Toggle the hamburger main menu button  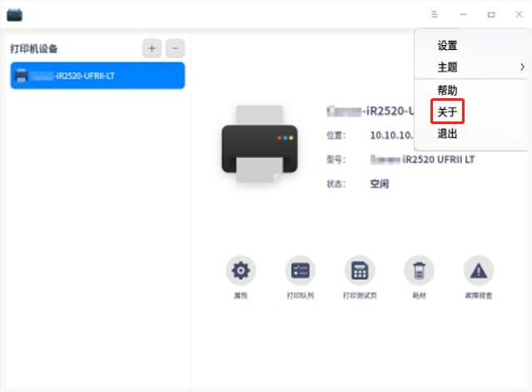pyautogui.click(x=435, y=14)
